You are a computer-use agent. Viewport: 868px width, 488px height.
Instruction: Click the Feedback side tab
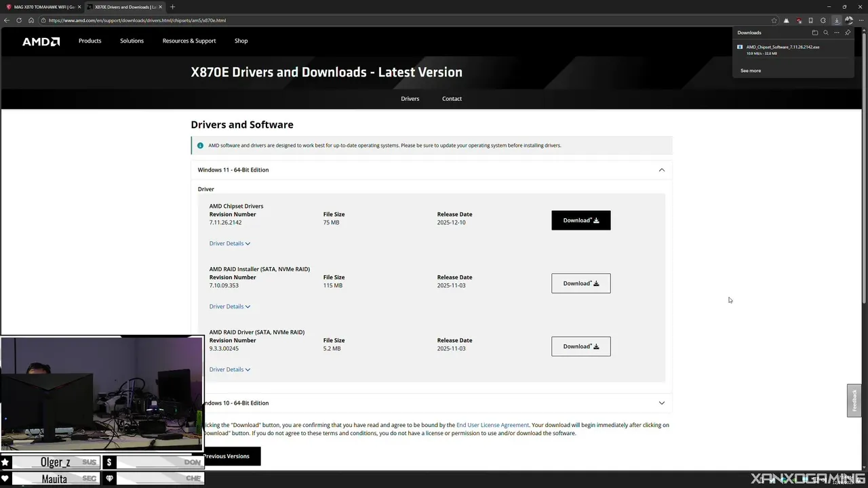click(x=854, y=401)
